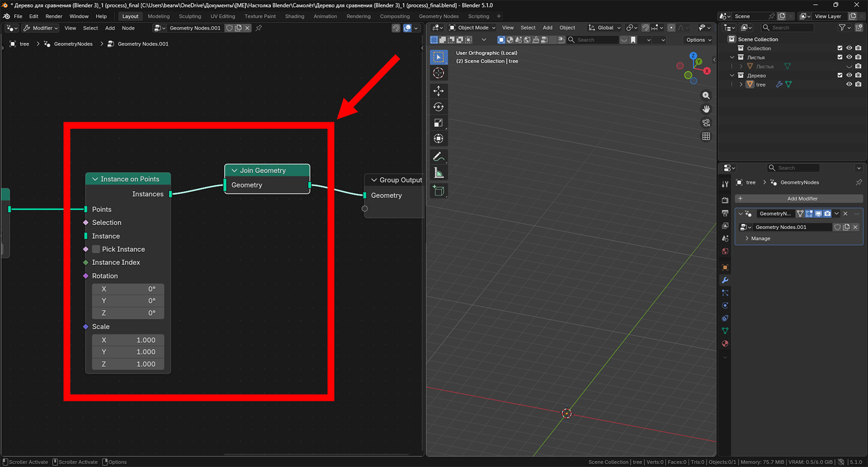The height and width of the screenshot is (467, 868).
Task: Select the Rotate tool in viewport toolbar
Action: [x=438, y=107]
